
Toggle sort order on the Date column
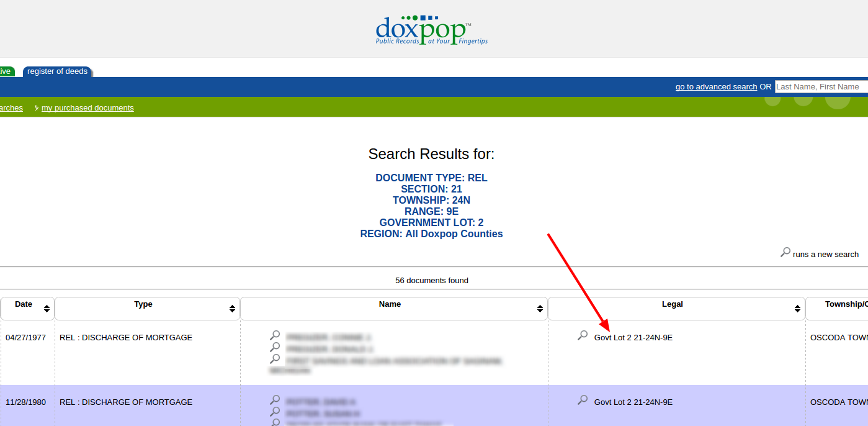46,308
